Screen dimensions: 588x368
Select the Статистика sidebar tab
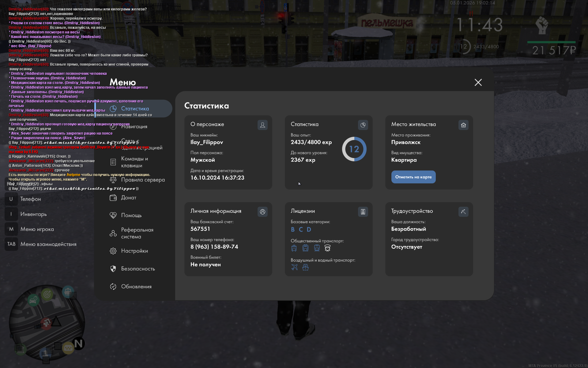(135, 109)
